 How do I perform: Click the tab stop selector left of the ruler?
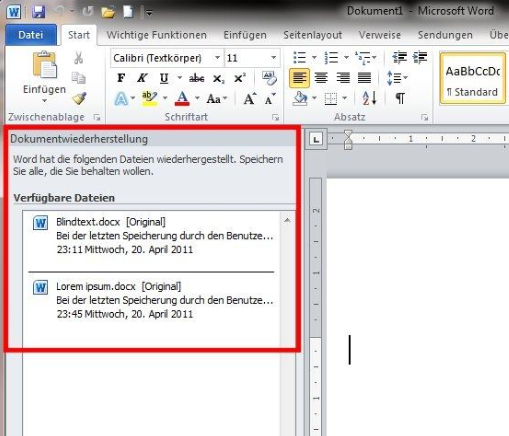click(316, 139)
